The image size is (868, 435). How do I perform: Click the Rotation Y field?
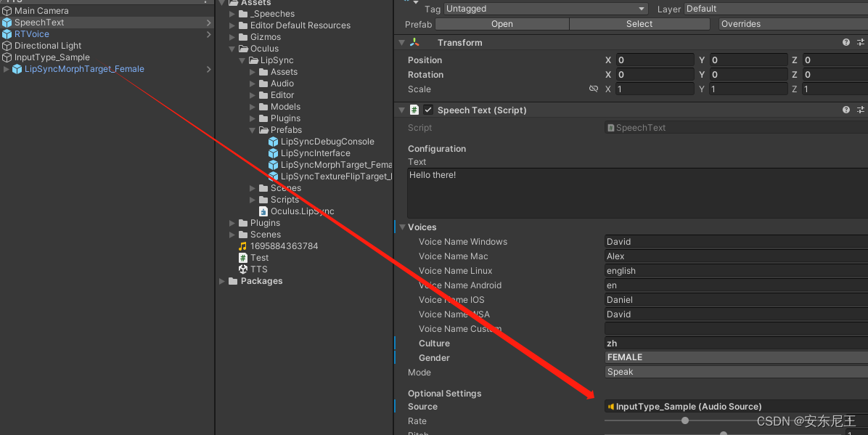pos(748,74)
